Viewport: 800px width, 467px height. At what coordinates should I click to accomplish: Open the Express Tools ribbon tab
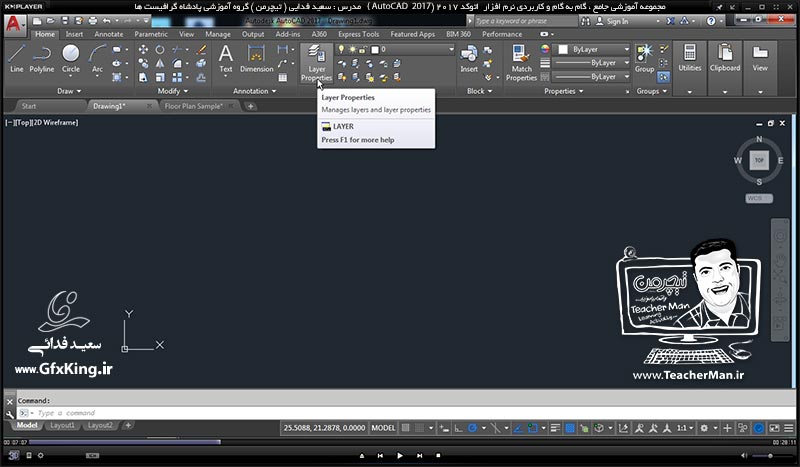[359, 34]
